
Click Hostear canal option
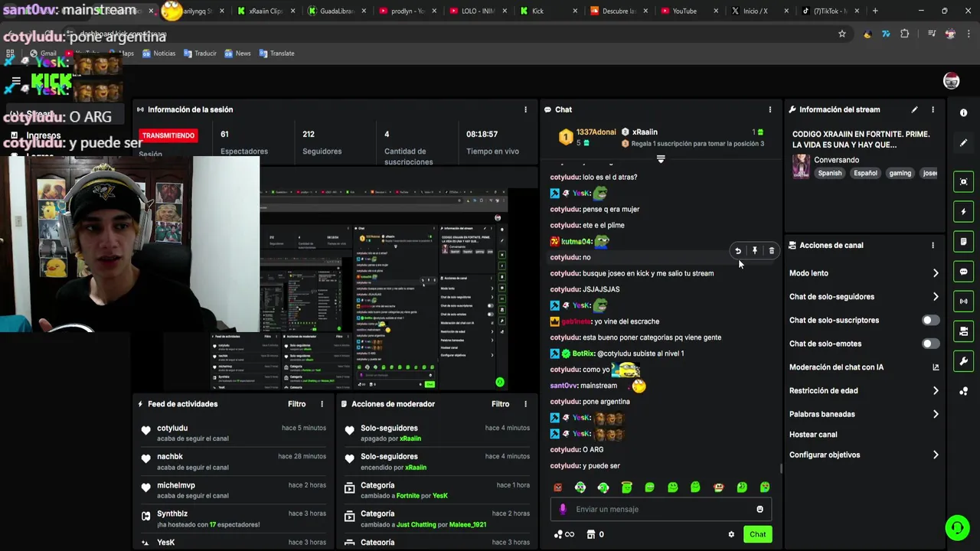pyautogui.click(x=813, y=435)
